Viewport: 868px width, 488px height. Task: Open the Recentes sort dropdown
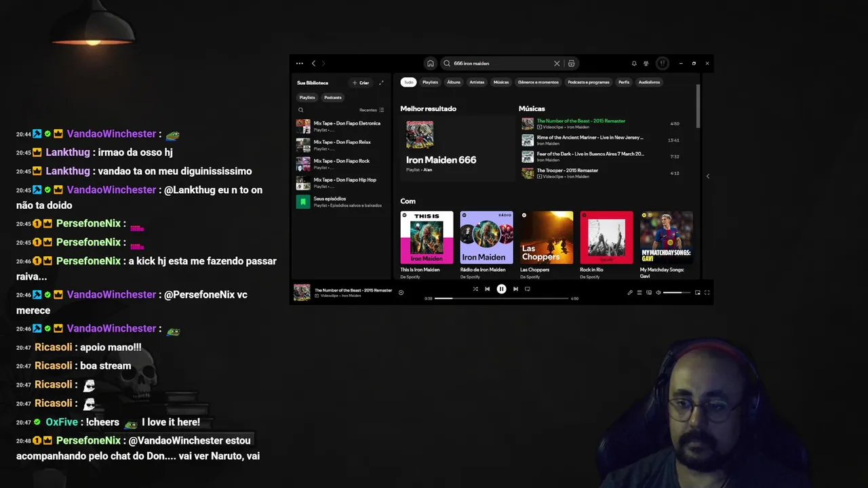click(372, 110)
